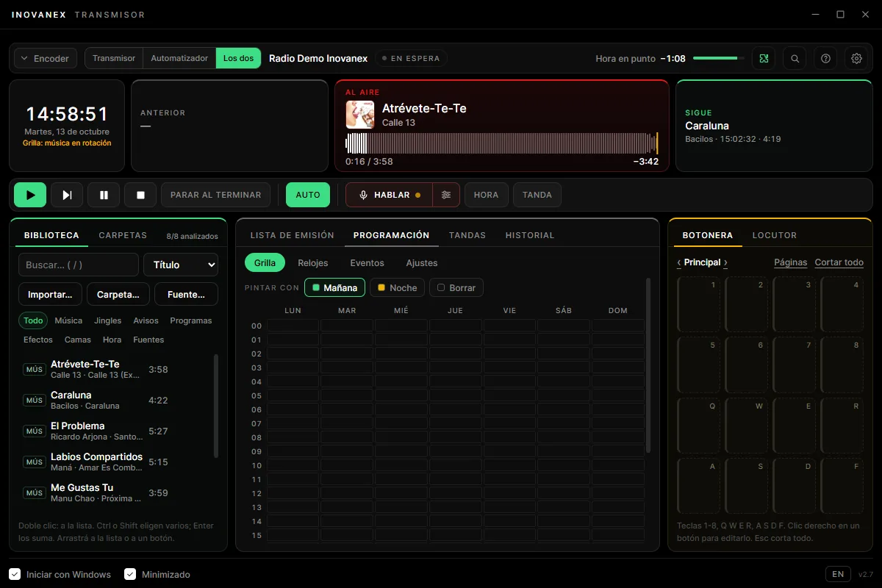Viewport: 882px width, 588px height.
Task: Go to previous Botonera page chevron
Action: [x=679, y=262]
